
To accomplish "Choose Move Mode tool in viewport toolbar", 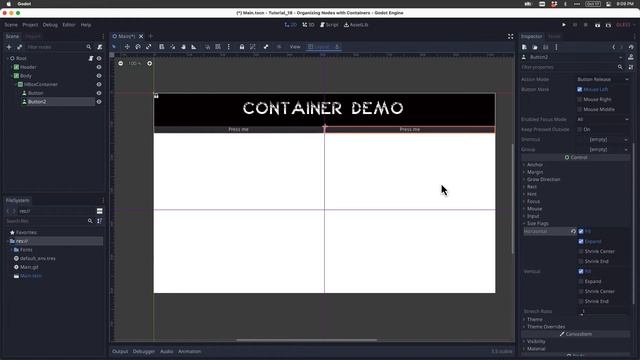I will point(127,47).
